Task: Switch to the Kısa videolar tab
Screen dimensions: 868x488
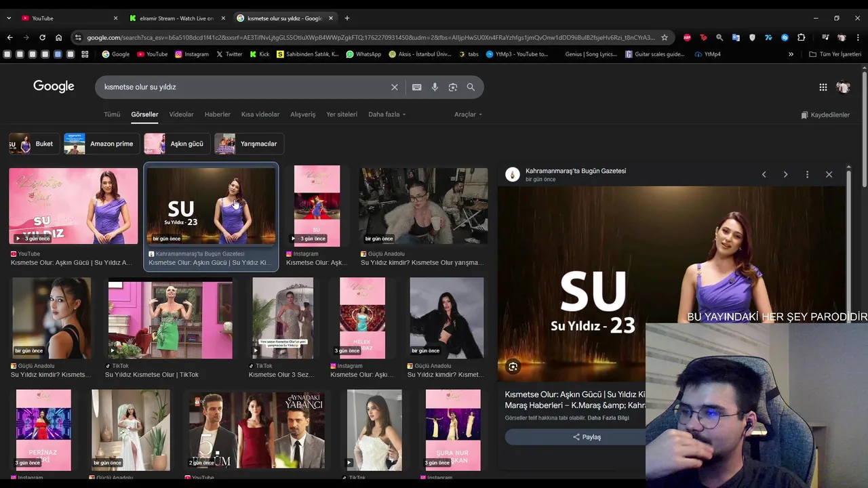Action: 260,115
